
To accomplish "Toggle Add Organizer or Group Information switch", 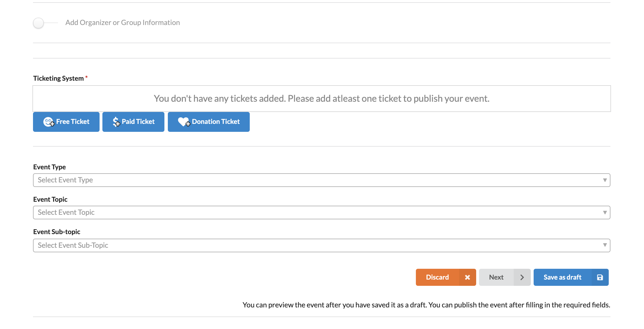I will click(45, 23).
